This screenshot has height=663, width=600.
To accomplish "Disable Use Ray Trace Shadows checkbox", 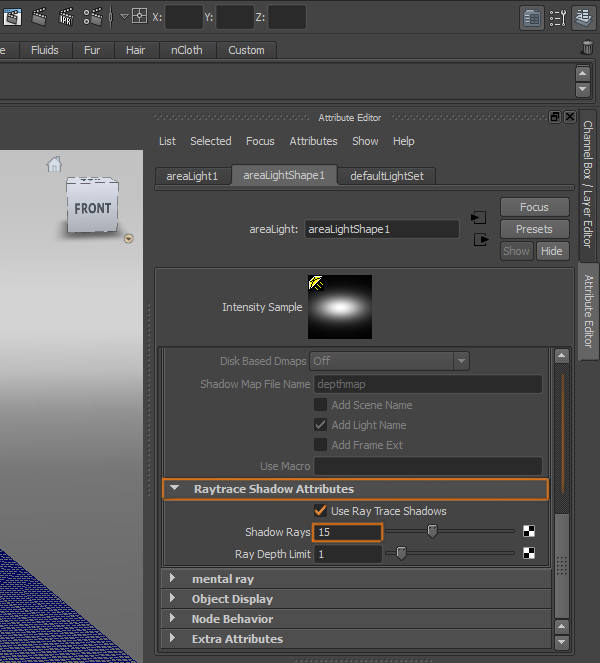I will pyautogui.click(x=320, y=511).
